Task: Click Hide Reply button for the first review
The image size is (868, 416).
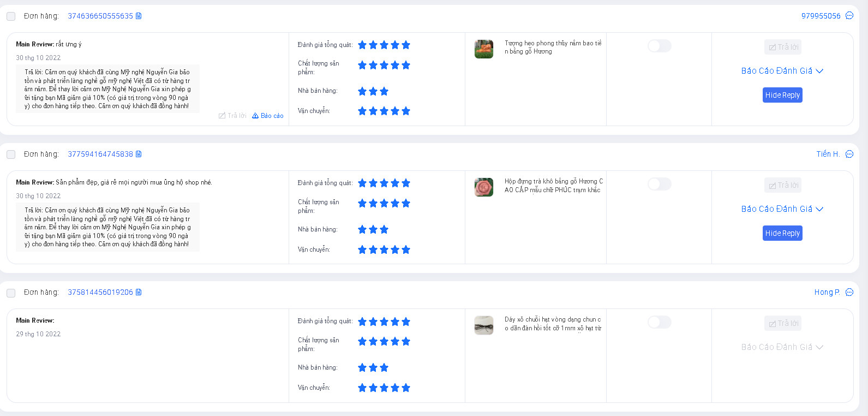Action: pyautogui.click(x=782, y=95)
